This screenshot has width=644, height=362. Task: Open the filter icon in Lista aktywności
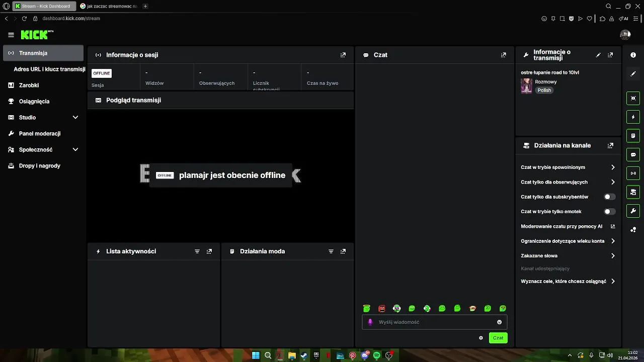click(x=197, y=251)
